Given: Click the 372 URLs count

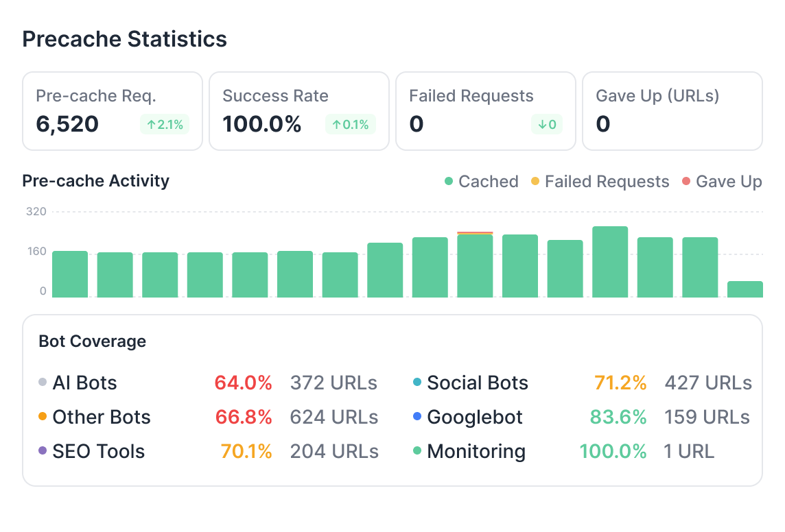Looking at the screenshot, I should tap(334, 383).
